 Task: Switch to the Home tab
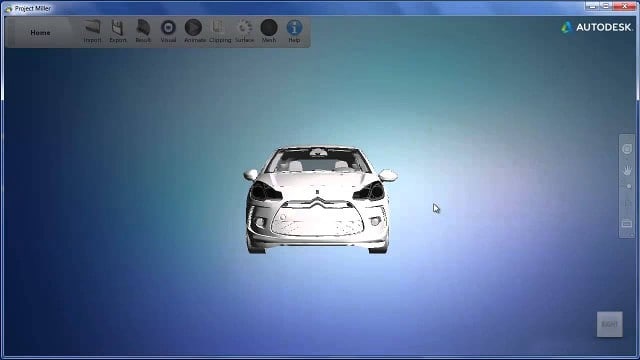(x=40, y=33)
